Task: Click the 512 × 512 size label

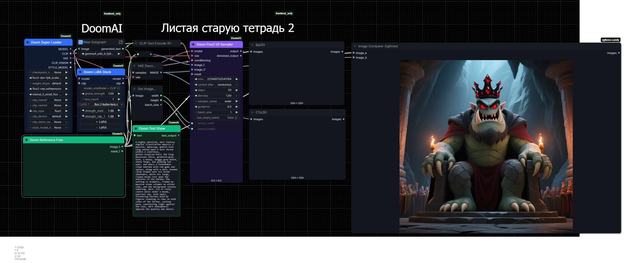Action: point(216,181)
